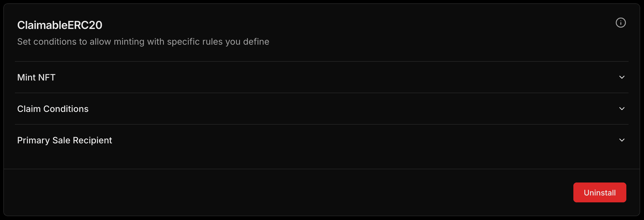The image size is (644, 220).
Task: Uninstall the ClaimableERC20 module
Action: (600, 192)
